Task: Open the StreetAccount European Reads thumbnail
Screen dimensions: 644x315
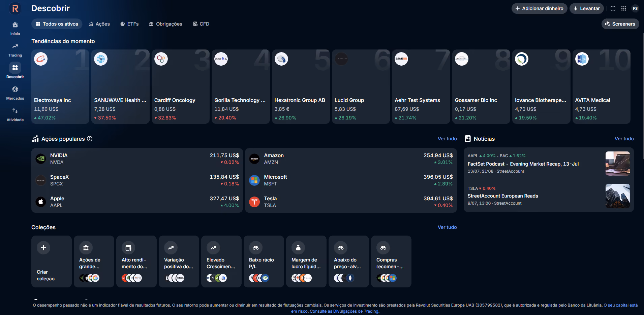Action: [618, 196]
